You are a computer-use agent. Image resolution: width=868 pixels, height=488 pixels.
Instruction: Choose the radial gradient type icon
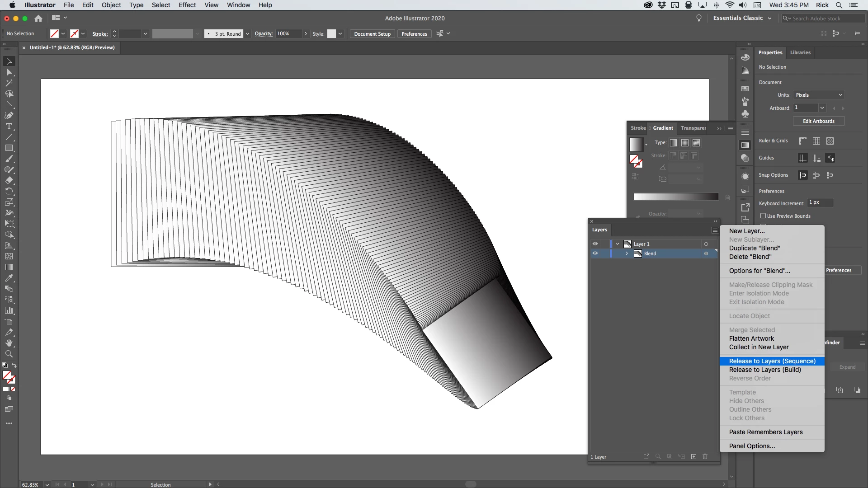click(x=685, y=143)
